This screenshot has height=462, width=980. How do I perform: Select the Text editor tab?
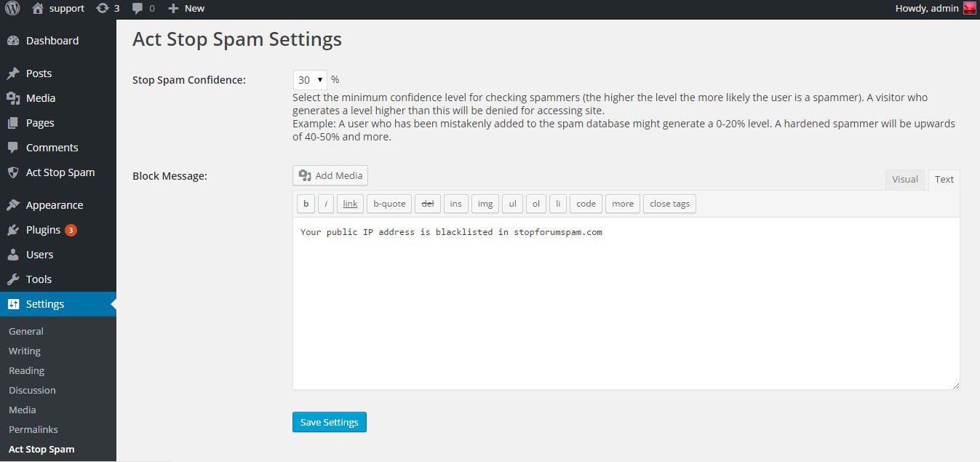click(x=944, y=180)
